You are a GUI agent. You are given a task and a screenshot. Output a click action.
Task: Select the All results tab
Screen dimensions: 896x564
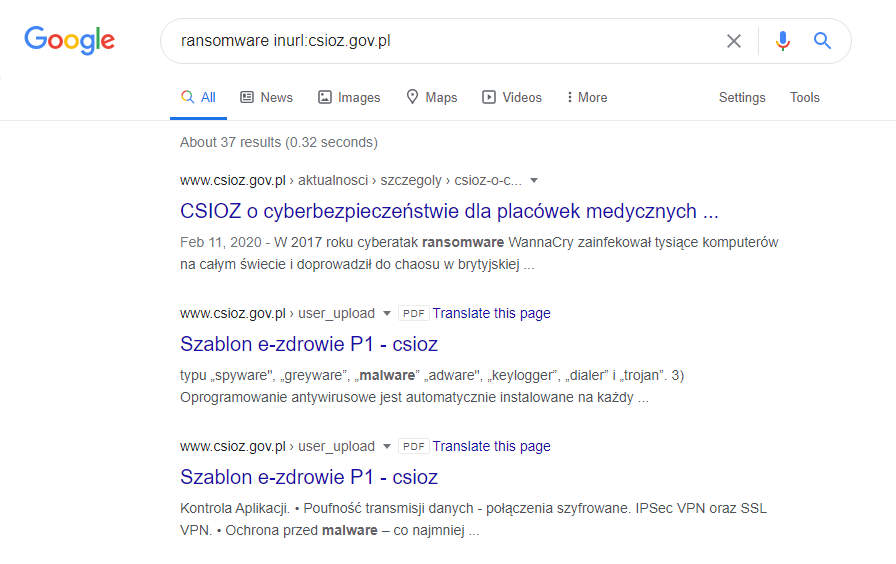pyautogui.click(x=198, y=98)
